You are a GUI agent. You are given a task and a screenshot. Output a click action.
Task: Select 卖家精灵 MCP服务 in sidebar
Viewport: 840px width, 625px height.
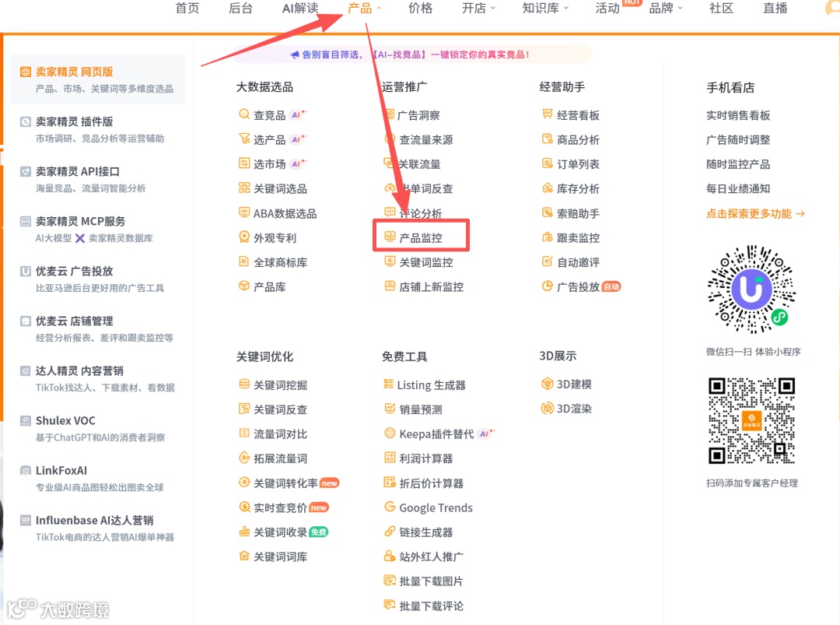pos(99,229)
